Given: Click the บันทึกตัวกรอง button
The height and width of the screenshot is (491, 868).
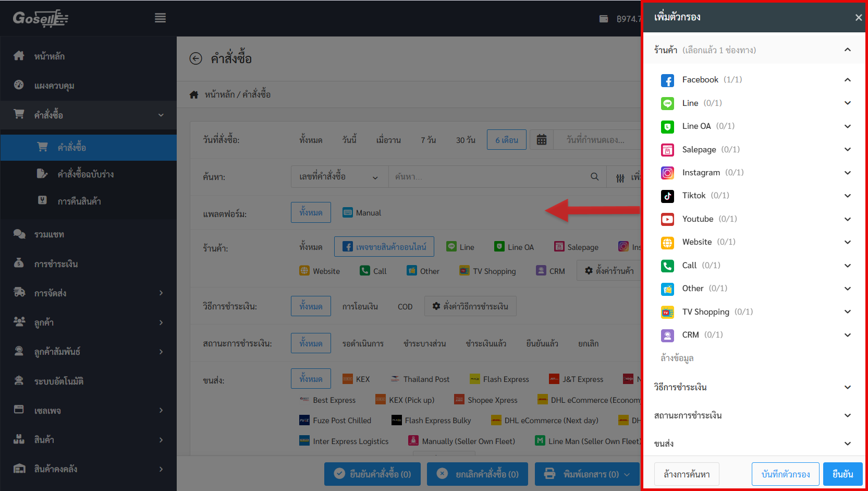Looking at the screenshot, I should (785, 474).
